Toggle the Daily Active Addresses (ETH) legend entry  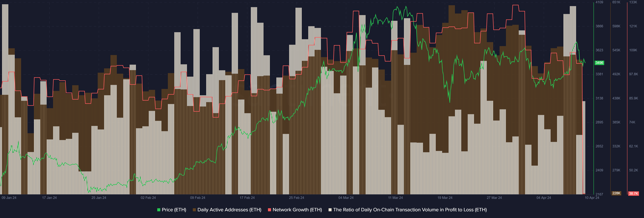coord(227,210)
